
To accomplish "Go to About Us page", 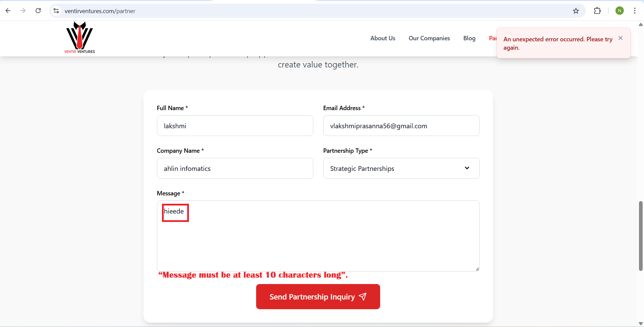I will point(383,38).
